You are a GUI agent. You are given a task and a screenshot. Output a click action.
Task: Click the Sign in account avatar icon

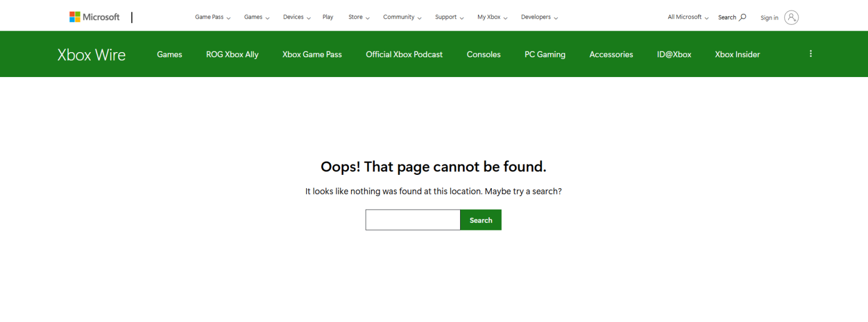pyautogui.click(x=791, y=17)
